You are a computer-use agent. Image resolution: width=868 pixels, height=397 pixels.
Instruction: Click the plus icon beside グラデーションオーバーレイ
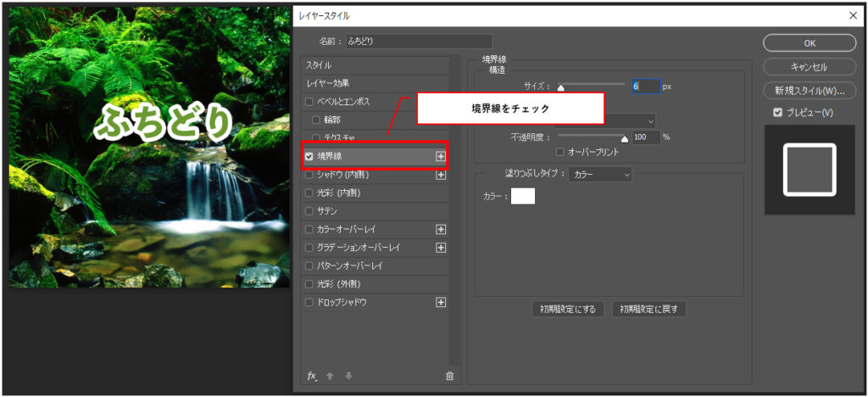click(x=440, y=248)
